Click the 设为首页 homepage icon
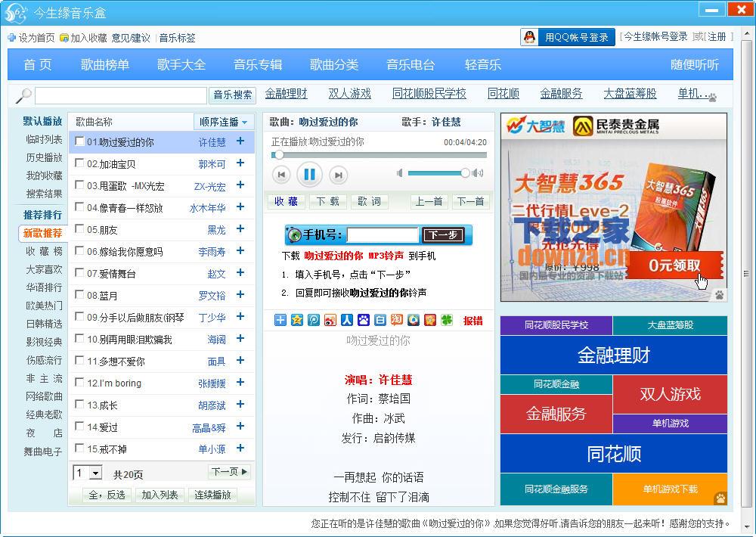756x537 pixels. pos(11,38)
